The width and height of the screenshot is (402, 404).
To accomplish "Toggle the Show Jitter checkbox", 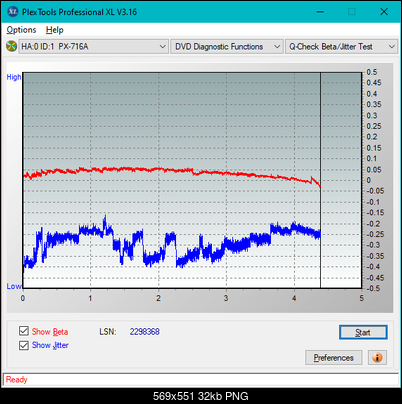I will [x=24, y=345].
